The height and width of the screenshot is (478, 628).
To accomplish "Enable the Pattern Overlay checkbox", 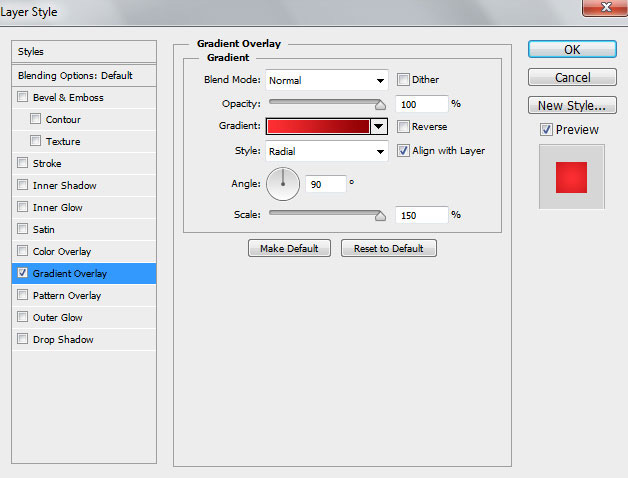I will point(22,295).
